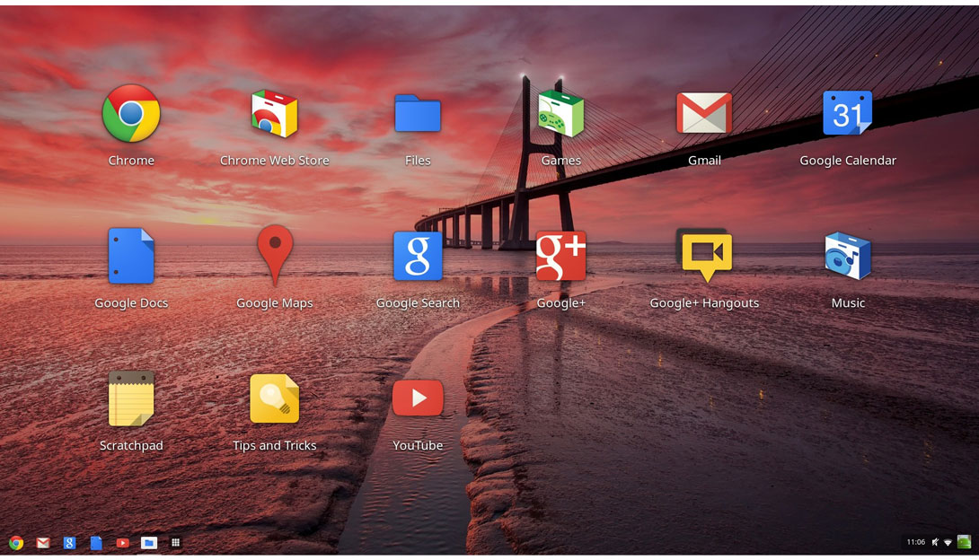The image size is (979, 560).
Task: Open the Scratchpad notepad app
Action: [131, 398]
